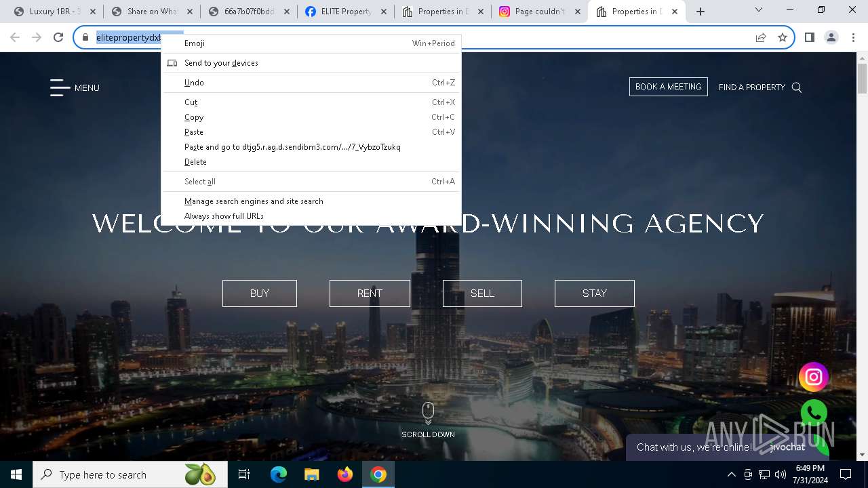The height and width of the screenshot is (488, 868).
Task: Bookmark this tab with star icon
Action: 783,38
